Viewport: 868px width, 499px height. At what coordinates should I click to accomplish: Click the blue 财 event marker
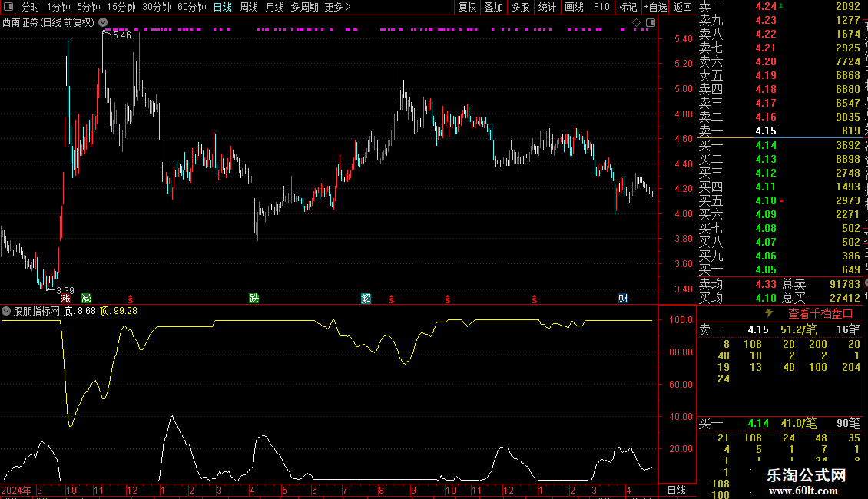pos(623,299)
